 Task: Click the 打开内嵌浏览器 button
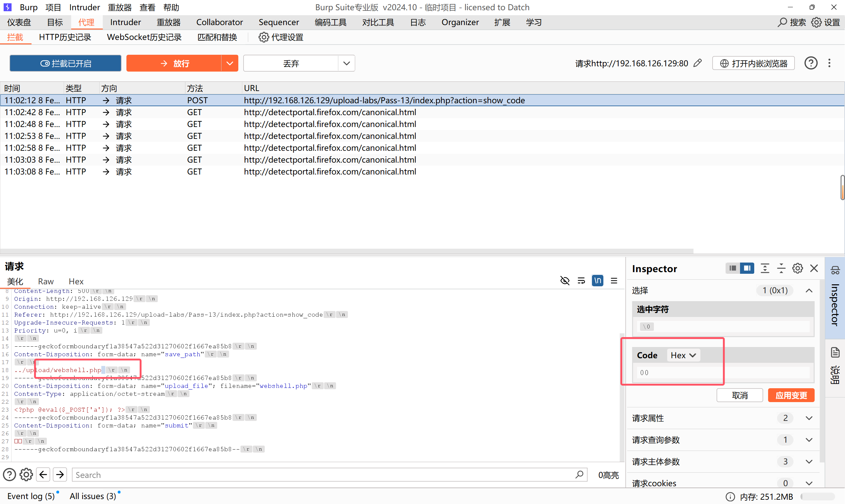(753, 63)
